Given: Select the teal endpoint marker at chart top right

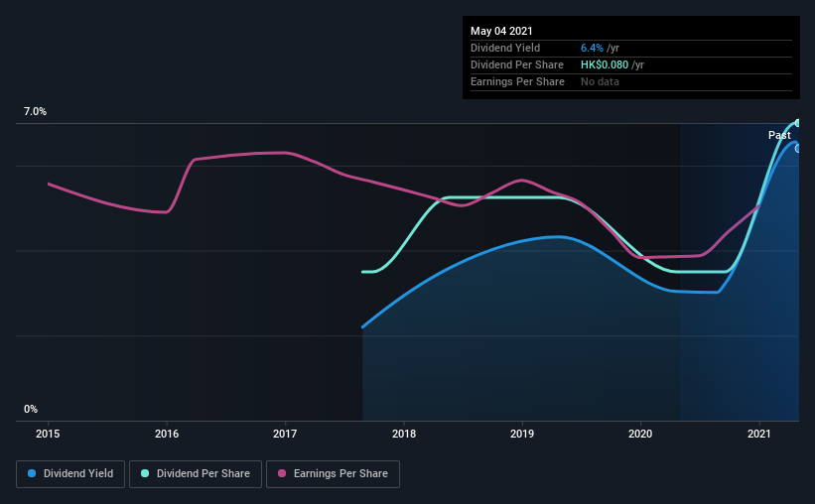Looking at the screenshot, I should (797, 123).
